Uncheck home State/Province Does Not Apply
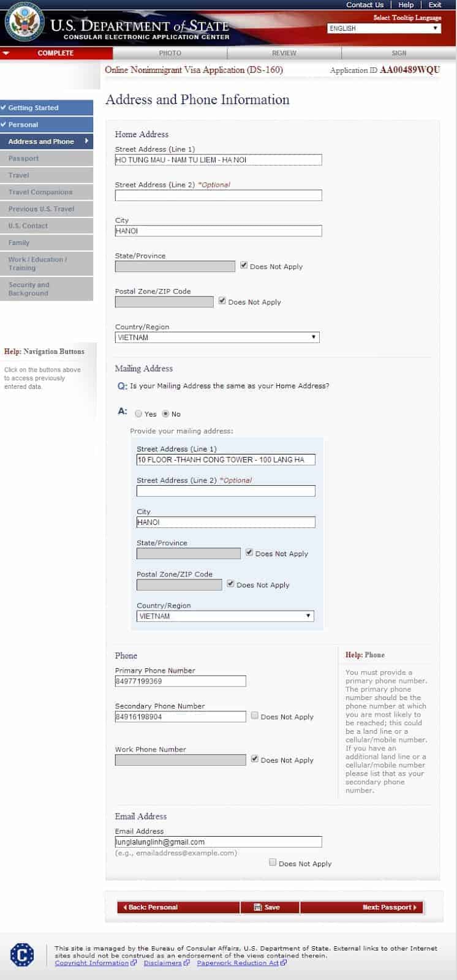The width and height of the screenshot is (457, 980). [244, 265]
